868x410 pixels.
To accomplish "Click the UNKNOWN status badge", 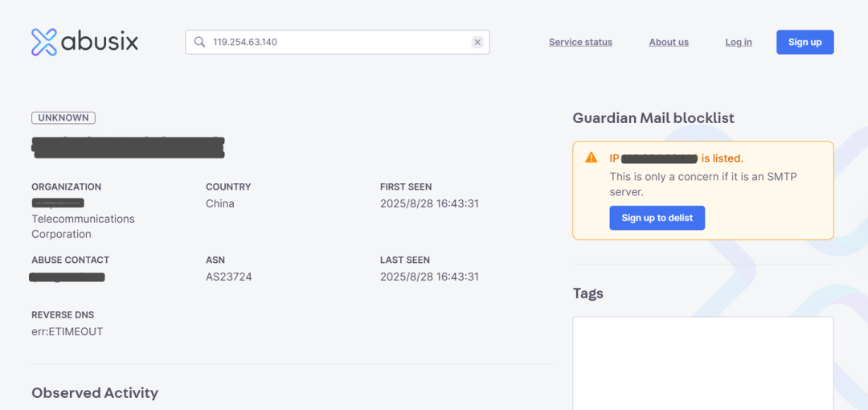I will point(63,118).
